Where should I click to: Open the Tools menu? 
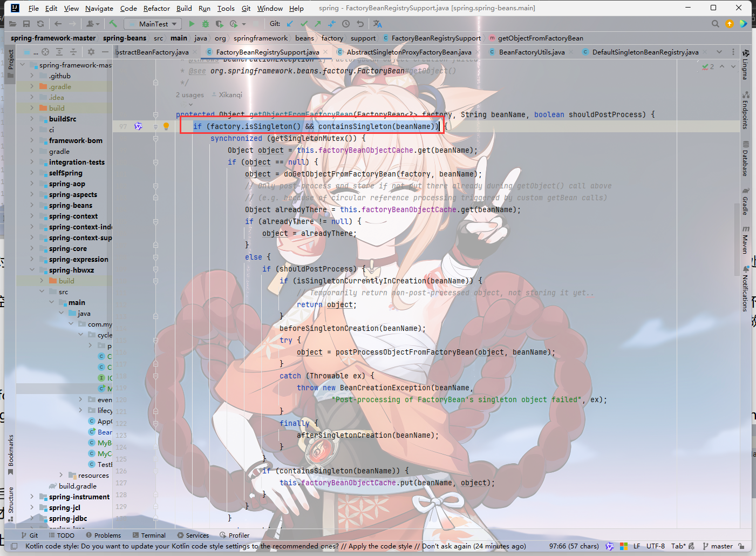(x=226, y=8)
